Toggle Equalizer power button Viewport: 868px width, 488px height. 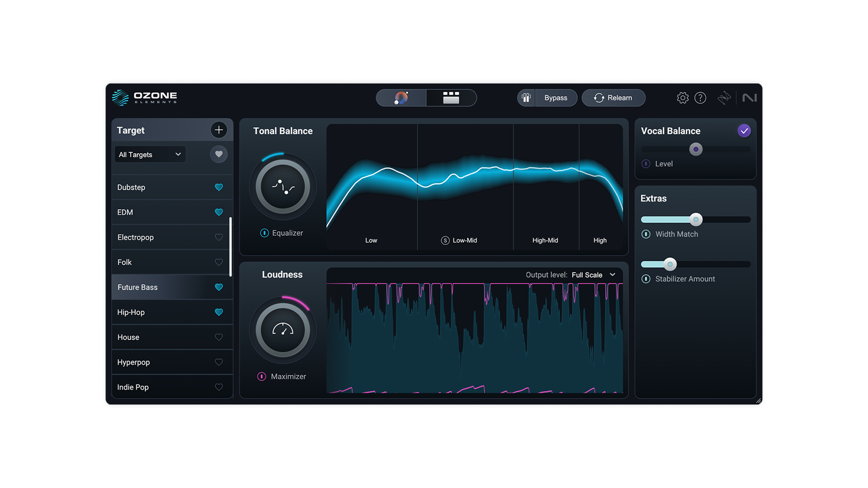pyautogui.click(x=264, y=233)
